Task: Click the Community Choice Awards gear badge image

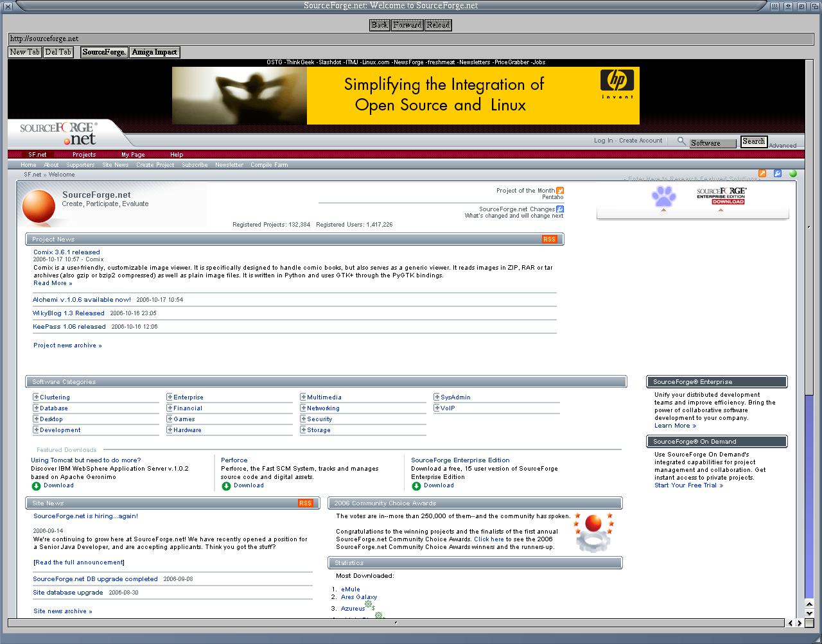Action: pos(594,532)
